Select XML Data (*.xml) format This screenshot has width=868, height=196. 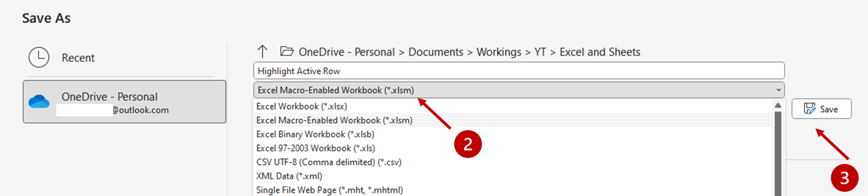tap(289, 176)
